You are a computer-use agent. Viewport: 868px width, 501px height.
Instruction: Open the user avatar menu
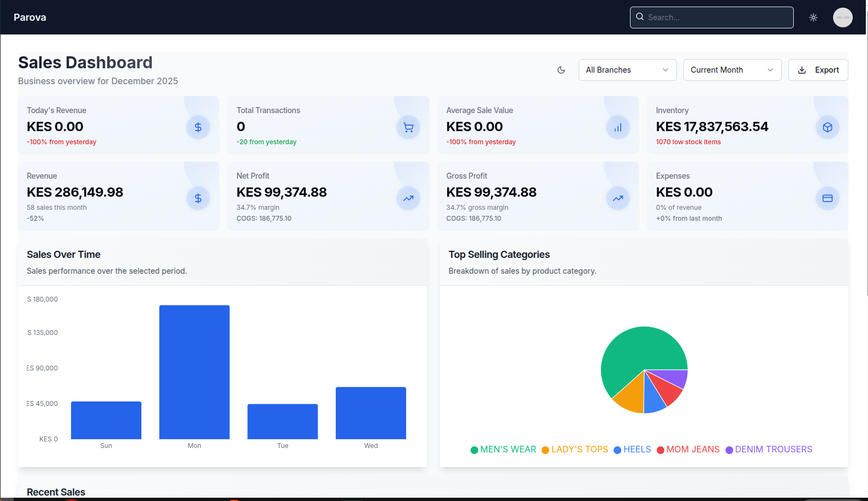click(x=842, y=17)
